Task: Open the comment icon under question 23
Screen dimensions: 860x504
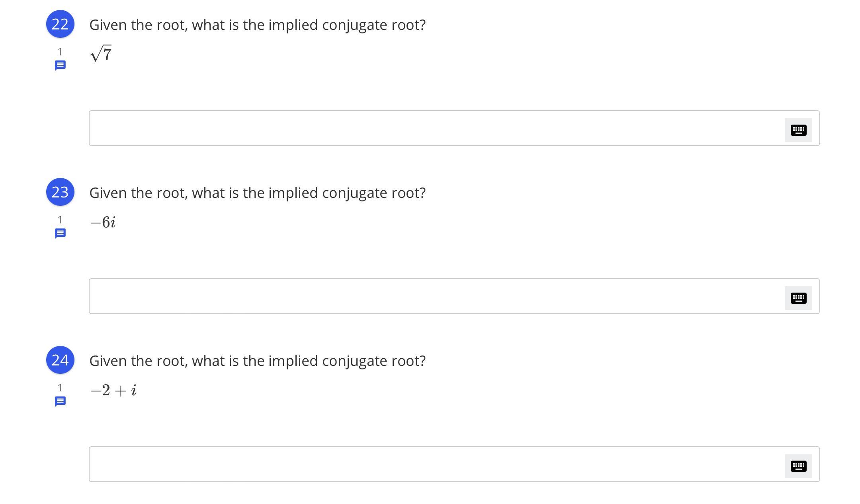Action: click(60, 233)
